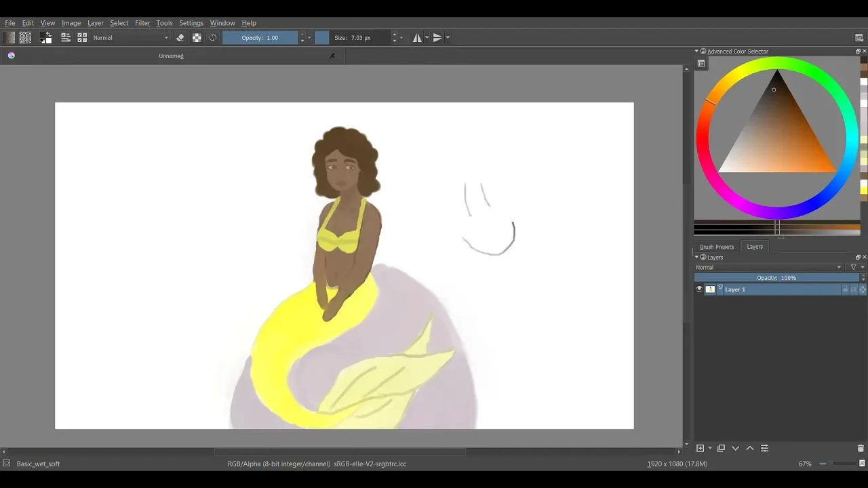This screenshot has height=488, width=868.
Task: Collapse the Layers docker
Action: tap(696, 258)
